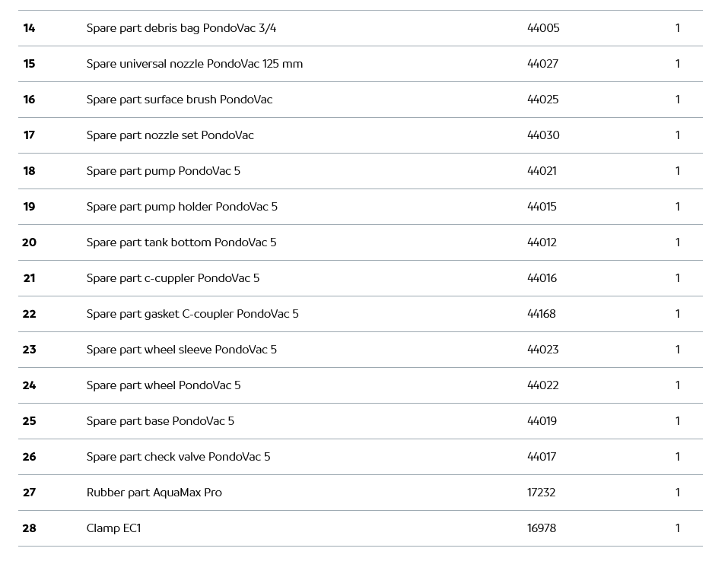Click 'Rubber part AquaMax Pro' description
Screen dimensions: 728x583
[154, 493]
